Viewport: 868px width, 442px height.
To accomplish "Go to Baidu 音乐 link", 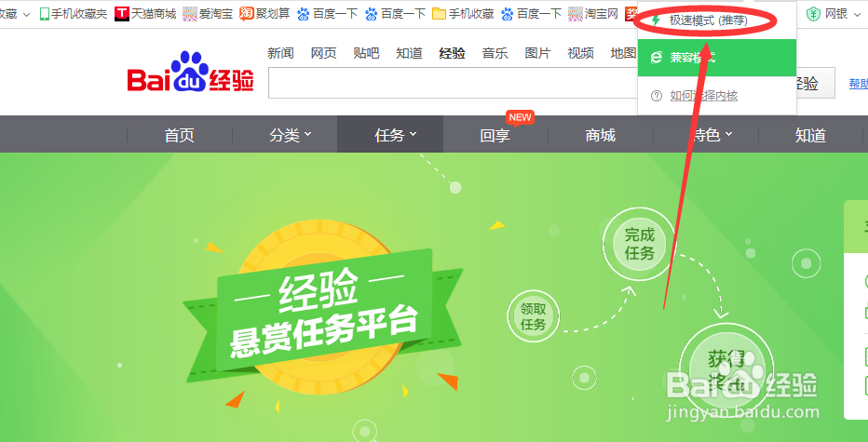I will click(495, 53).
